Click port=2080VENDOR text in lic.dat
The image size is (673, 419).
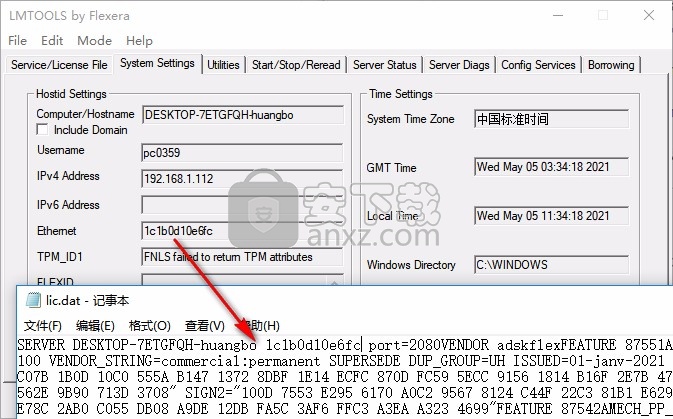[428, 345]
